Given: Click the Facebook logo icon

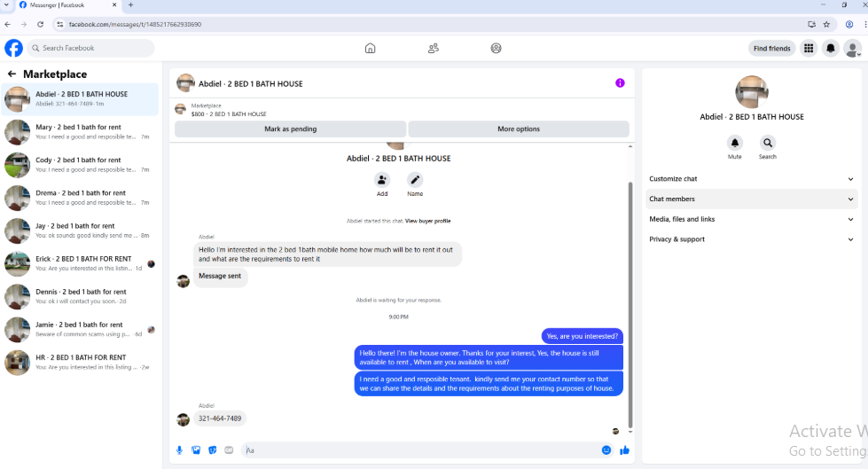Looking at the screenshot, I should pos(14,48).
